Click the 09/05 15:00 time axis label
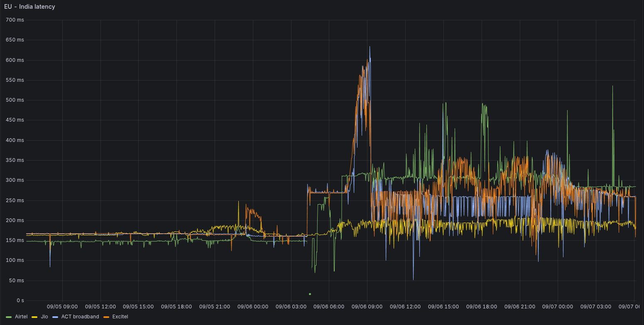The height and width of the screenshot is (325, 644). (138, 307)
